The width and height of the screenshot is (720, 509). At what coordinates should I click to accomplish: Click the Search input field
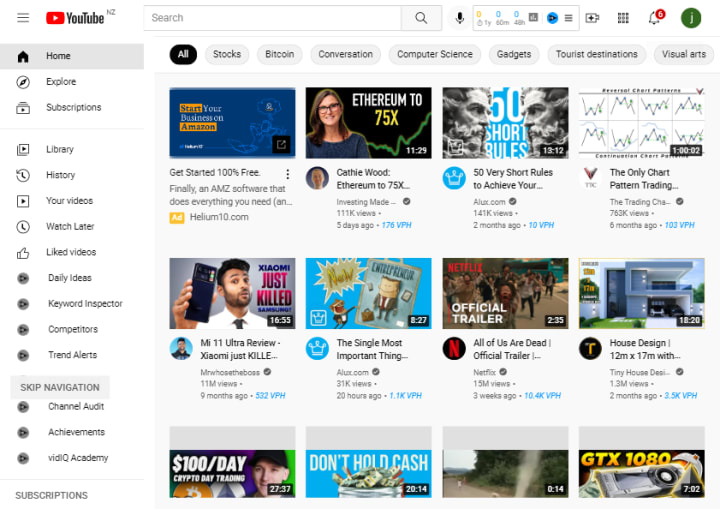click(273, 18)
